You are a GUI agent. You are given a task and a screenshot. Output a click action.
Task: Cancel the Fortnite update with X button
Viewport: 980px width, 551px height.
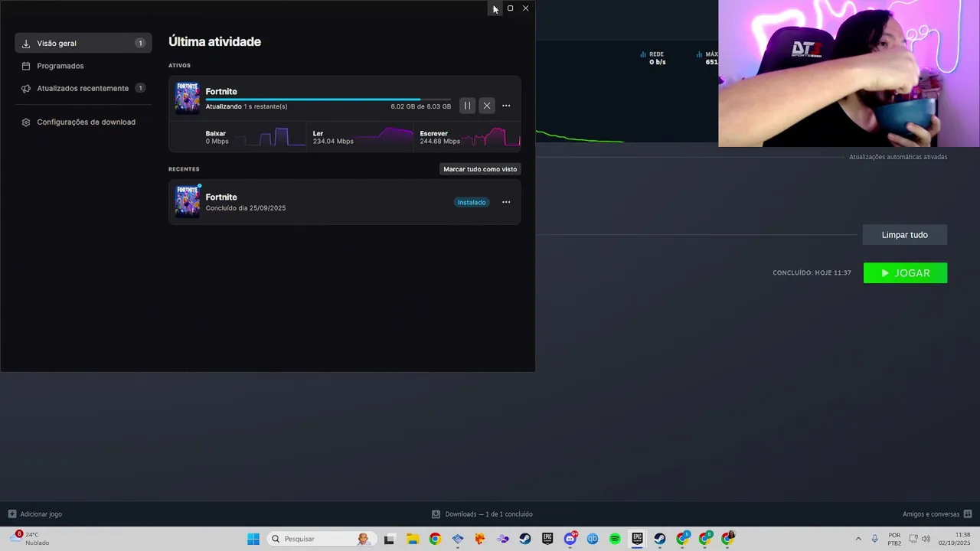click(487, 106)
